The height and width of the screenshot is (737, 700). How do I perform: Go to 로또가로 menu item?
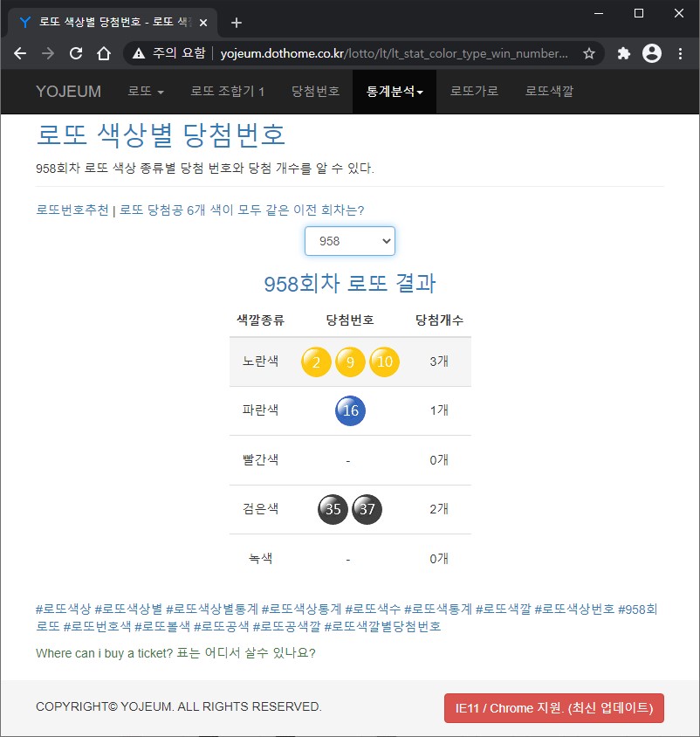(474, 91)
